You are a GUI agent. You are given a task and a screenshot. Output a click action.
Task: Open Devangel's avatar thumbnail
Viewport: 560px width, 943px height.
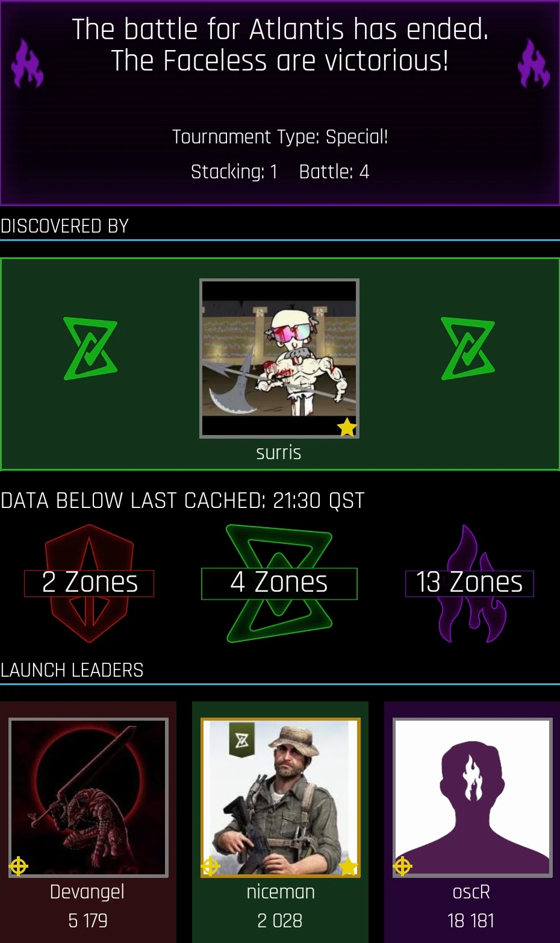click(x=89, y=797)
